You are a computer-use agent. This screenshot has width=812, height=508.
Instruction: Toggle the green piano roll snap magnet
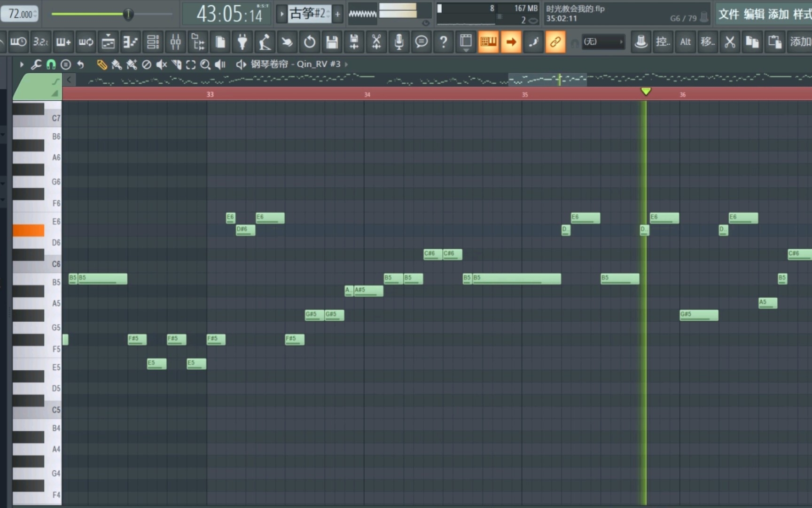pos(51,64)
